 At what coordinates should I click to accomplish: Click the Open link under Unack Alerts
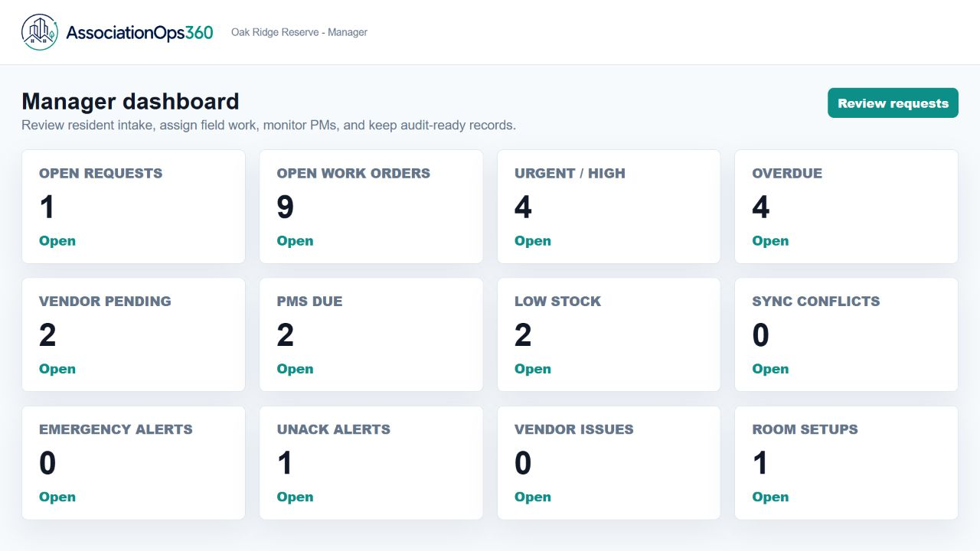pyautogui.click(x=295, y=497)
